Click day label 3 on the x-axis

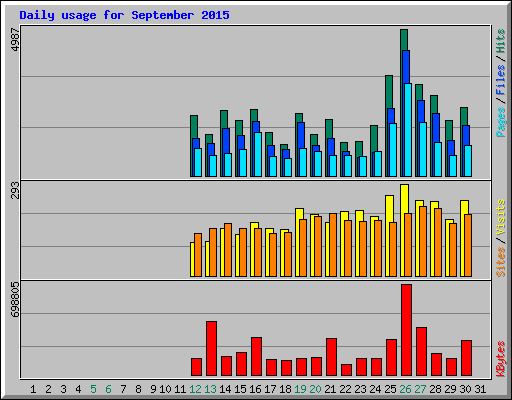(x=63, y=389)
